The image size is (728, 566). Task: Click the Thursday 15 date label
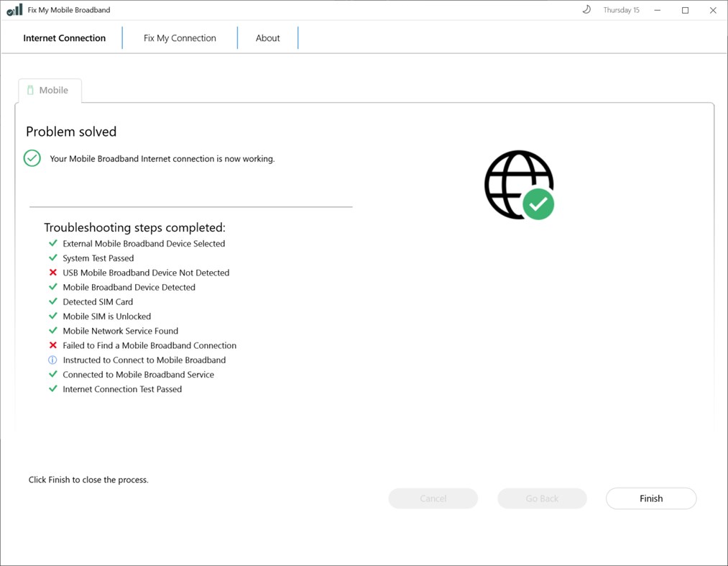pyautogui.click(x=621, y=9)
